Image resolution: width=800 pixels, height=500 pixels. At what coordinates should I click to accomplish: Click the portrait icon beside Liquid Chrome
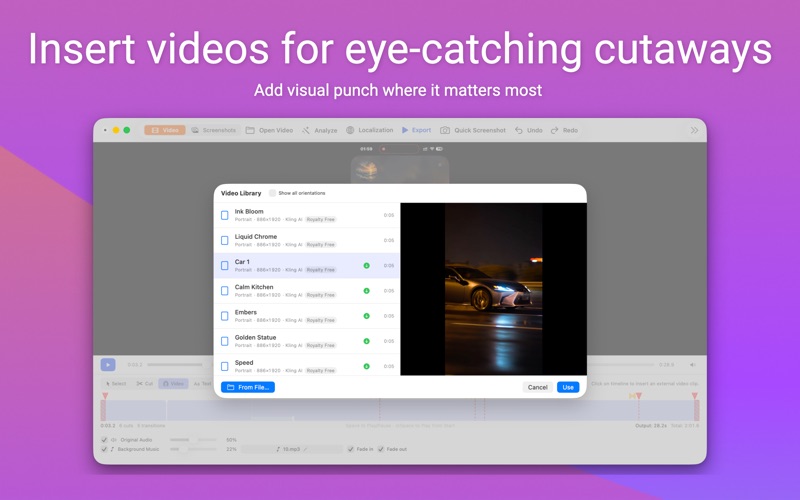tap(224, 240)
